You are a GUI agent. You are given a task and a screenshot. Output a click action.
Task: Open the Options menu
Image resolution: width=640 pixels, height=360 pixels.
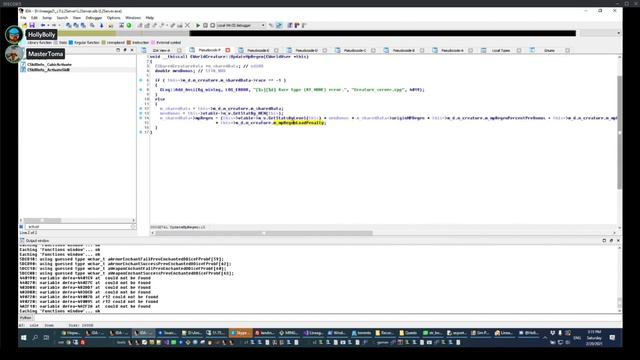[113, 18]
